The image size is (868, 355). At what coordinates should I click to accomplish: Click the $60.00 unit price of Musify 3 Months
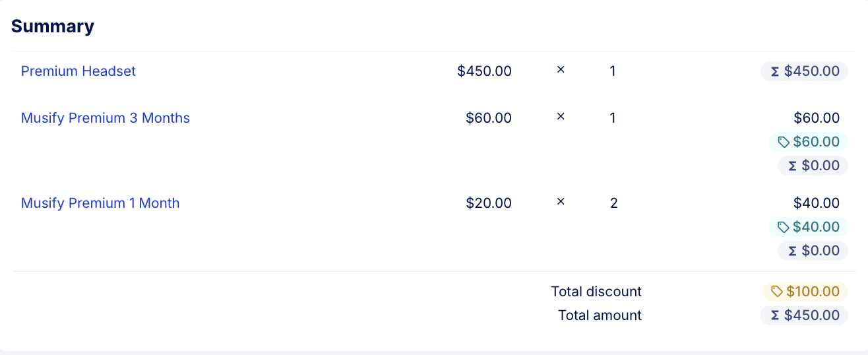click(489, 118)
